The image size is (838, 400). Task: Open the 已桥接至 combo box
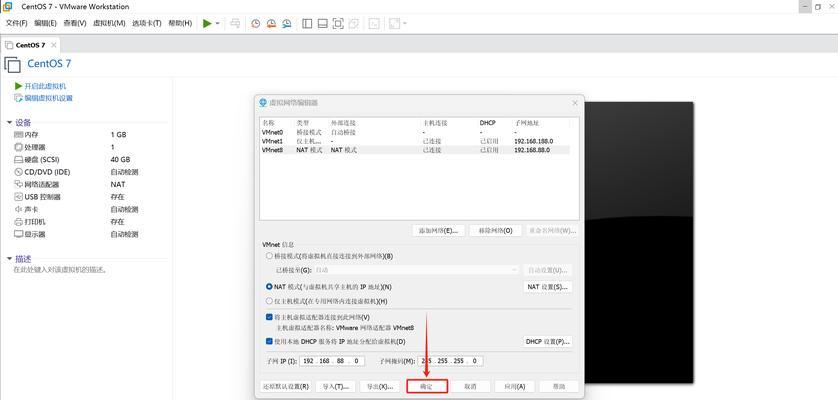tap(417, 270)
